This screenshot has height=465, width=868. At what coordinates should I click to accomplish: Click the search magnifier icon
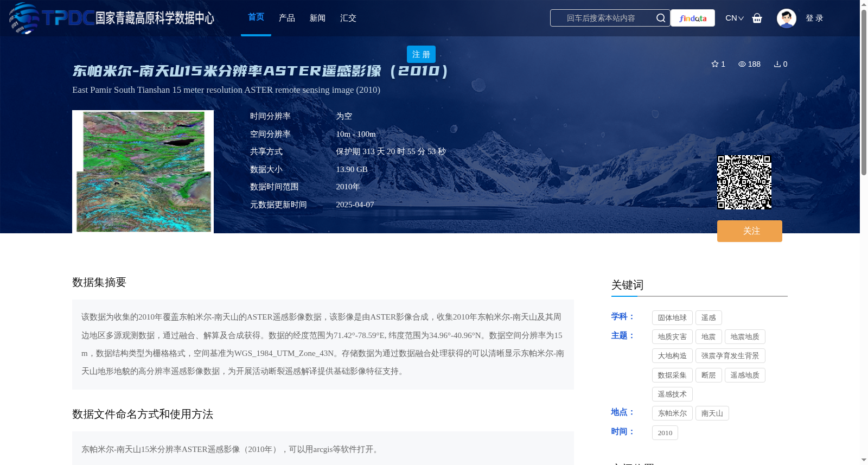660,18
